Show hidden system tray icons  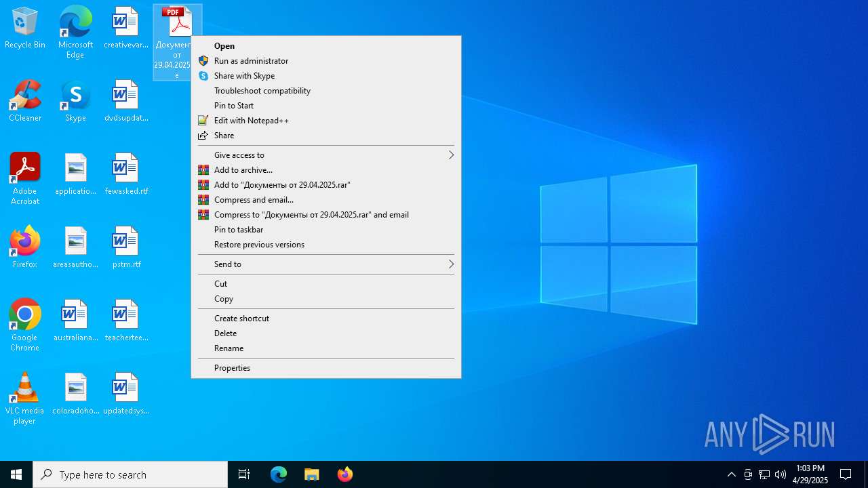[x=732, y=474]
